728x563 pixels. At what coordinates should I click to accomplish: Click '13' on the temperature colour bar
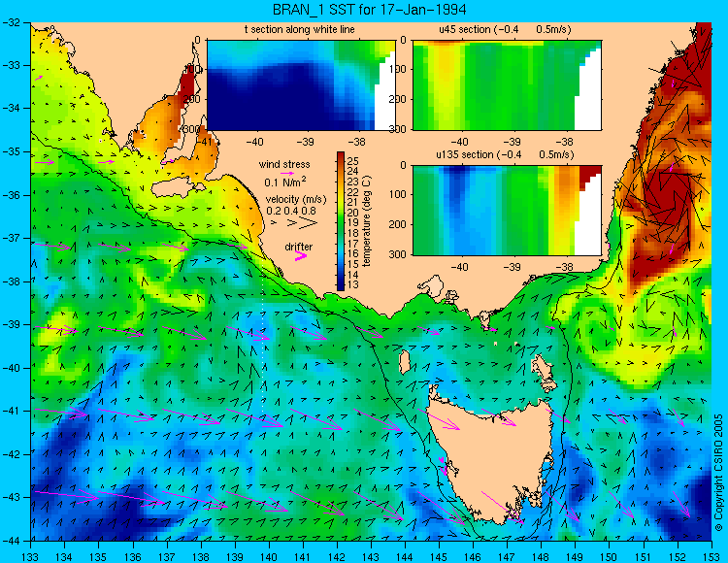click(353, 284)
